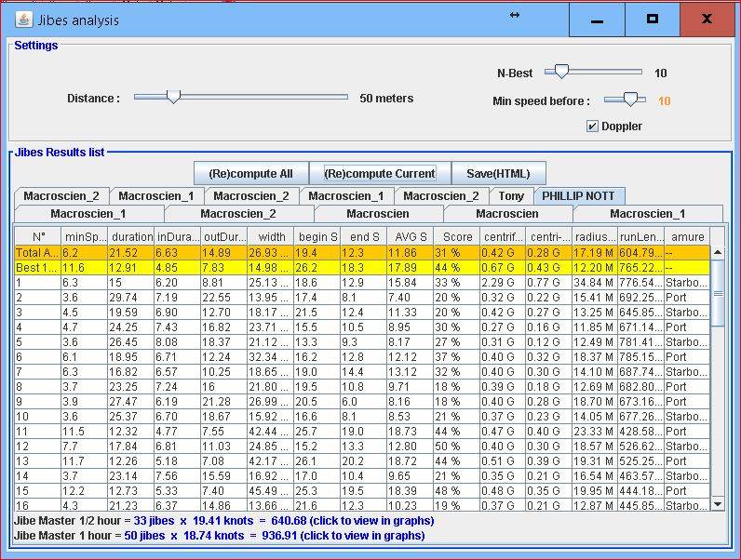Toggle the Doppler checkbox
This screenshot has height=560, width=741.
click(592, 127)
